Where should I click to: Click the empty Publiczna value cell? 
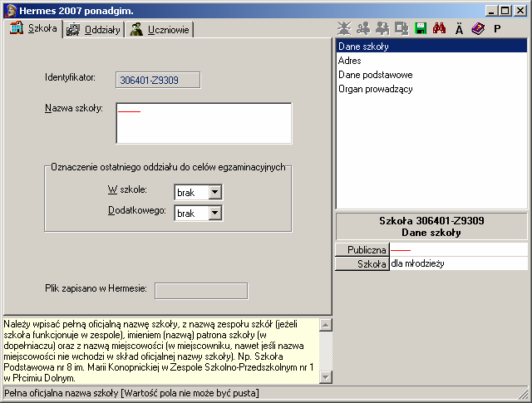point(458,249)
